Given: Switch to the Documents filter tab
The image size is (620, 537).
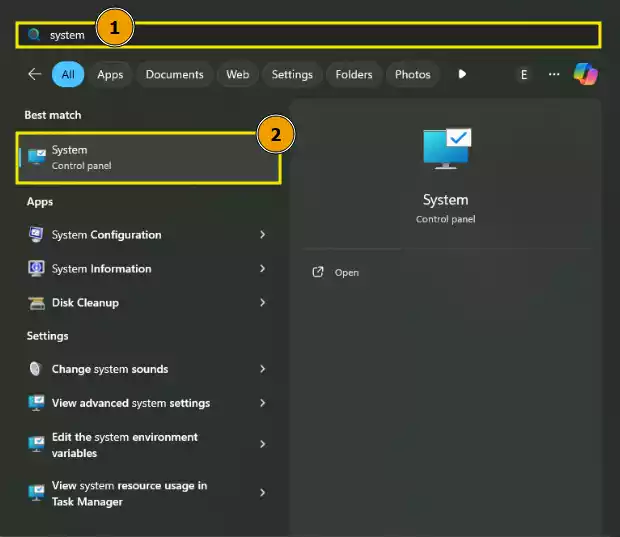Looking at the screenshot, I should 174,74.
